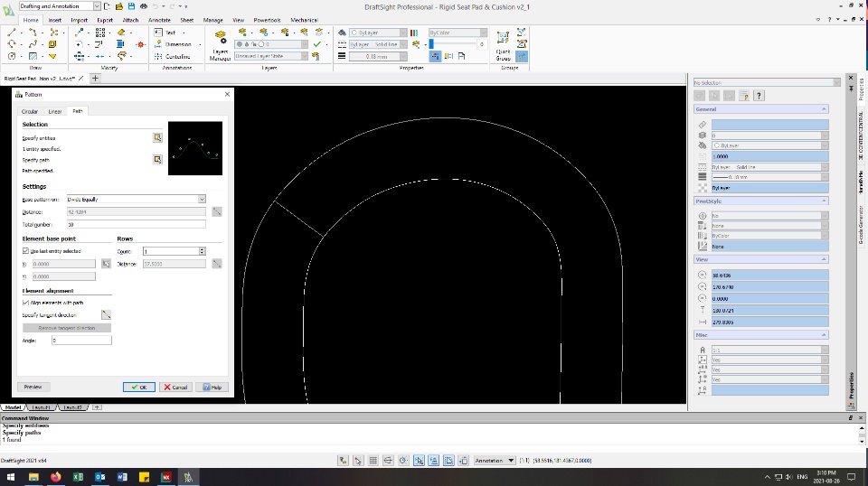This screenshot has width=868, height=486.
Task: Toggle Align elements with path checkbox
Action: pos(25,303)
